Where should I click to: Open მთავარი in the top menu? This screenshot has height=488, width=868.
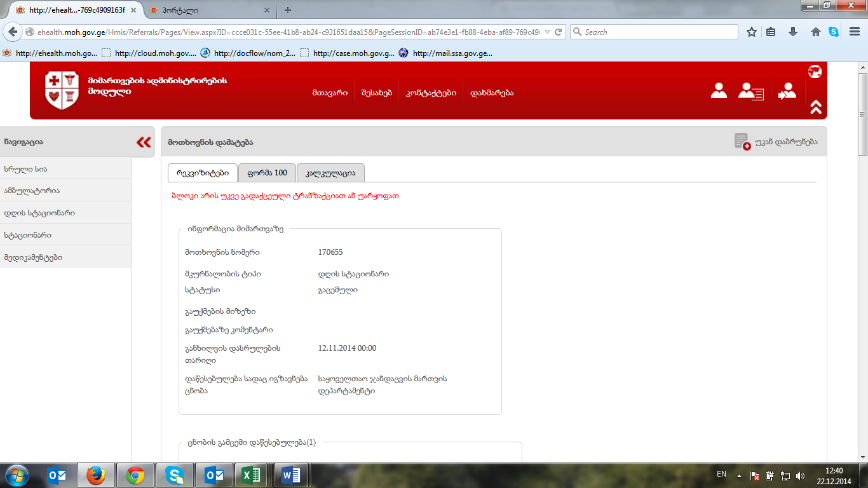tap(329, 93)
